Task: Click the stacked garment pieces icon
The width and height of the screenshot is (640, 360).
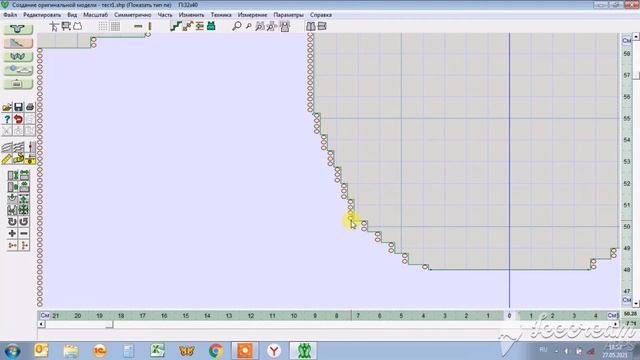Action: pos(322,27)
